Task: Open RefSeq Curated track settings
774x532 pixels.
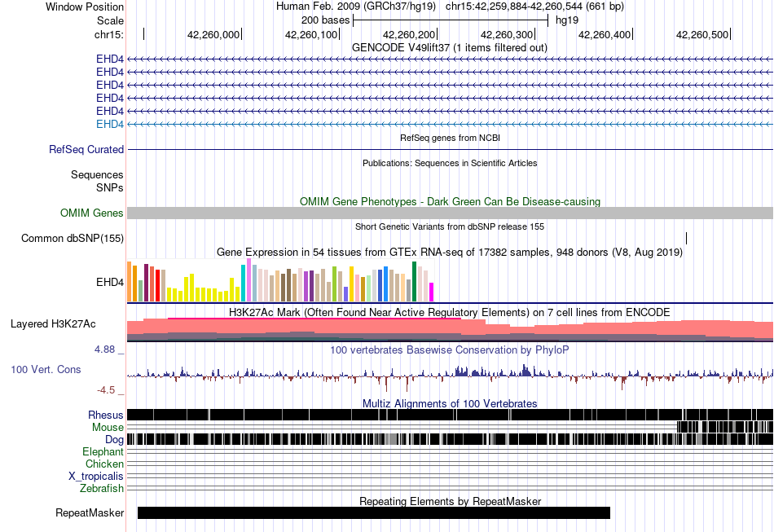Action: (86, 150)
